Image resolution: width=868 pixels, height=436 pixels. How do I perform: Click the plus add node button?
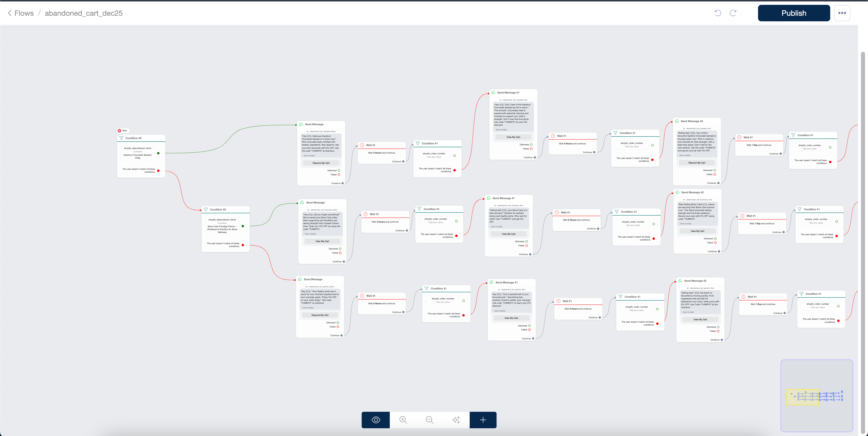pyautogui.click(x=483, y=420)
